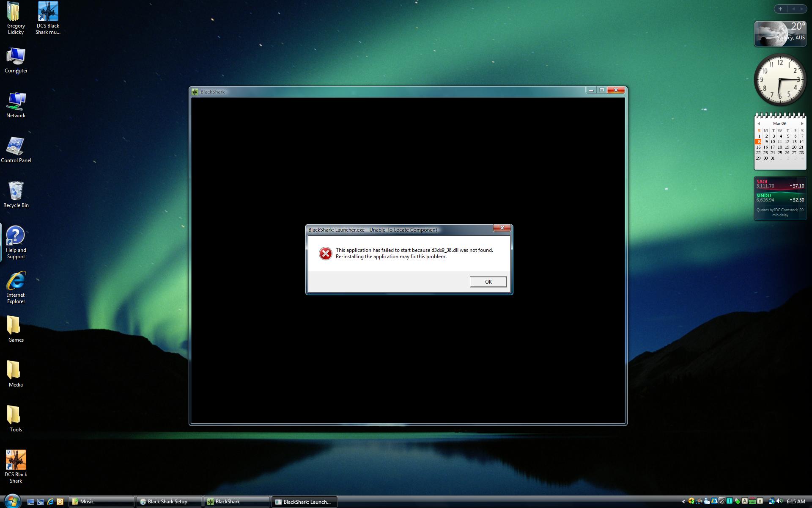812x508 pixels.
Task: Select the Games folder icon
Action: click(16, 330)
